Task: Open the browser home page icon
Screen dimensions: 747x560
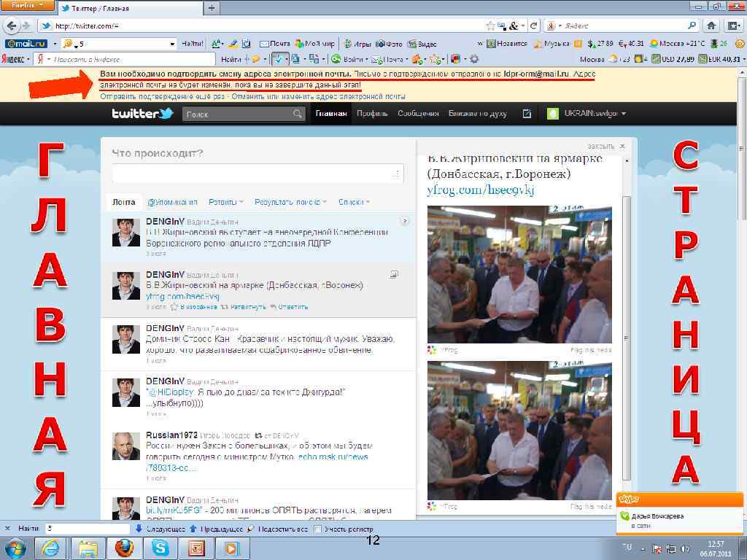Action: [x=712, y=26]
